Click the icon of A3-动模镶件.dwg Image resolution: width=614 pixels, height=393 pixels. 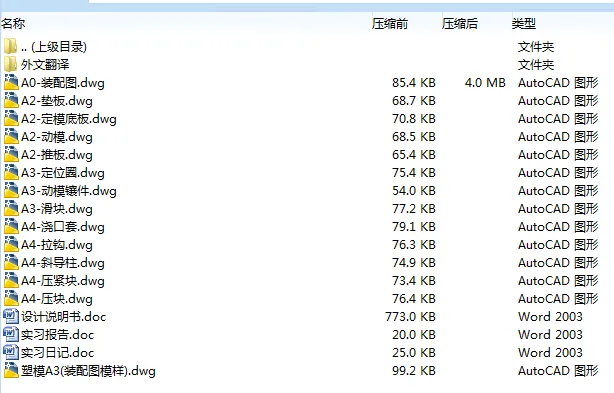11,191
